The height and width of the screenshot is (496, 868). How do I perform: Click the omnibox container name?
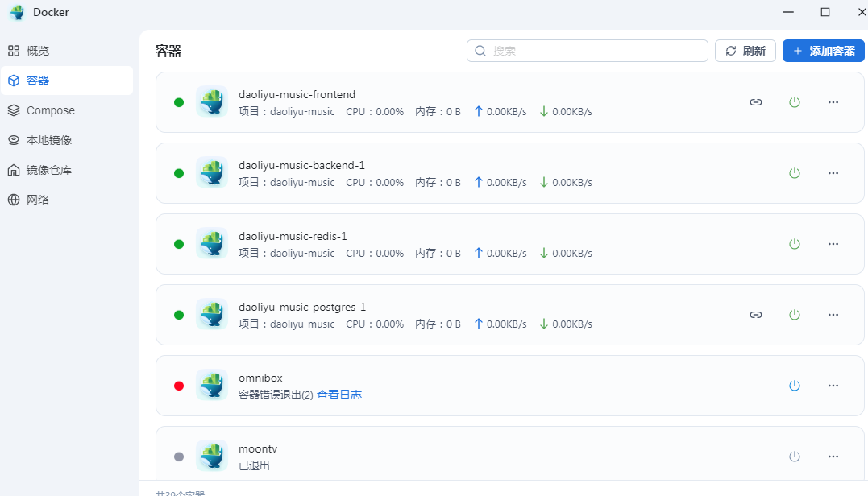point(261,378)
